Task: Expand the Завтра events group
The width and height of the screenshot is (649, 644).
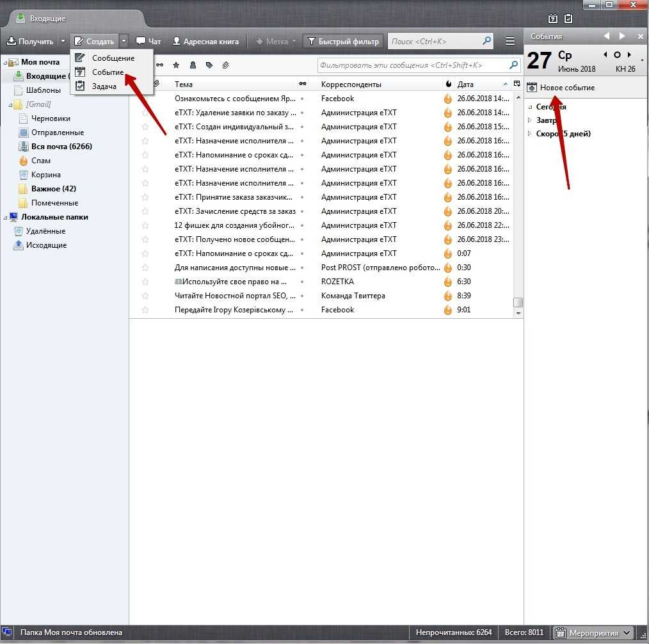Action: pyautogui.click(x=529, y=120)
